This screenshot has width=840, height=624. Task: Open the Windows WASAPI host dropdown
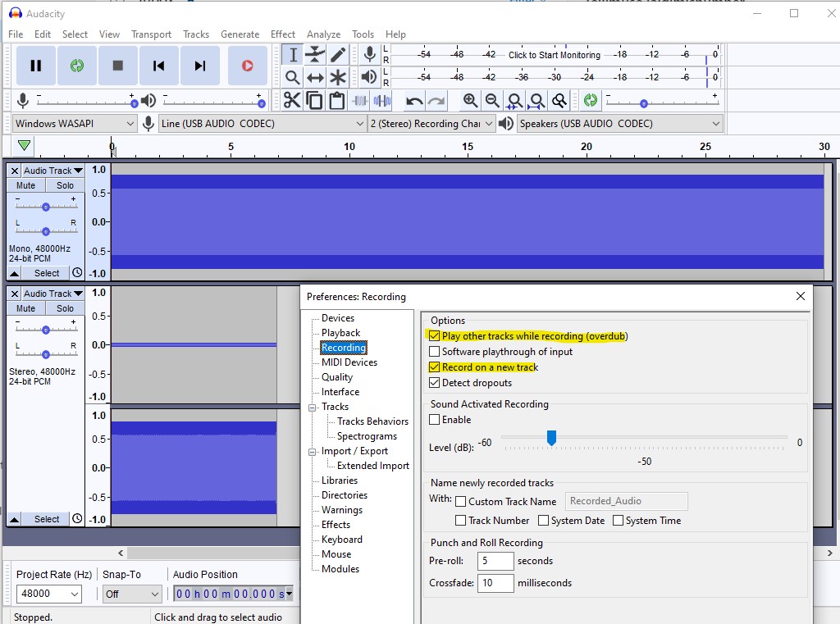pos(75,123)
